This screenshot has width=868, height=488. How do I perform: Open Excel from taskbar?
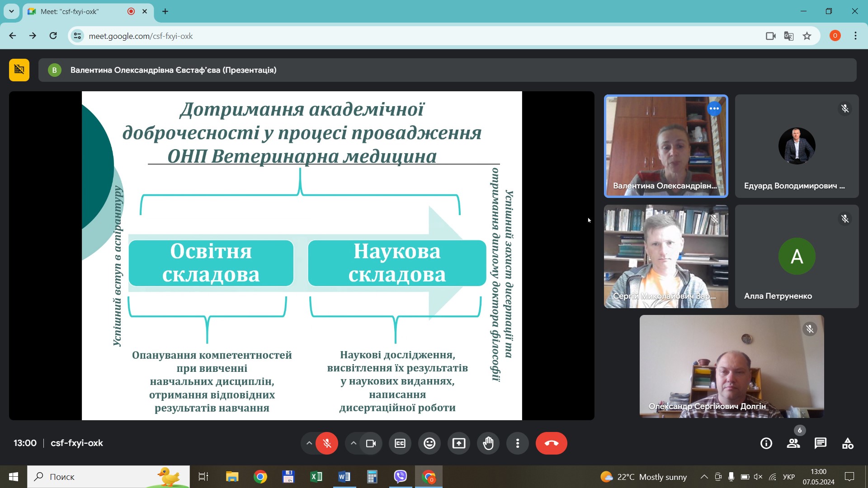pyautogui.click(x=316, y=477)
